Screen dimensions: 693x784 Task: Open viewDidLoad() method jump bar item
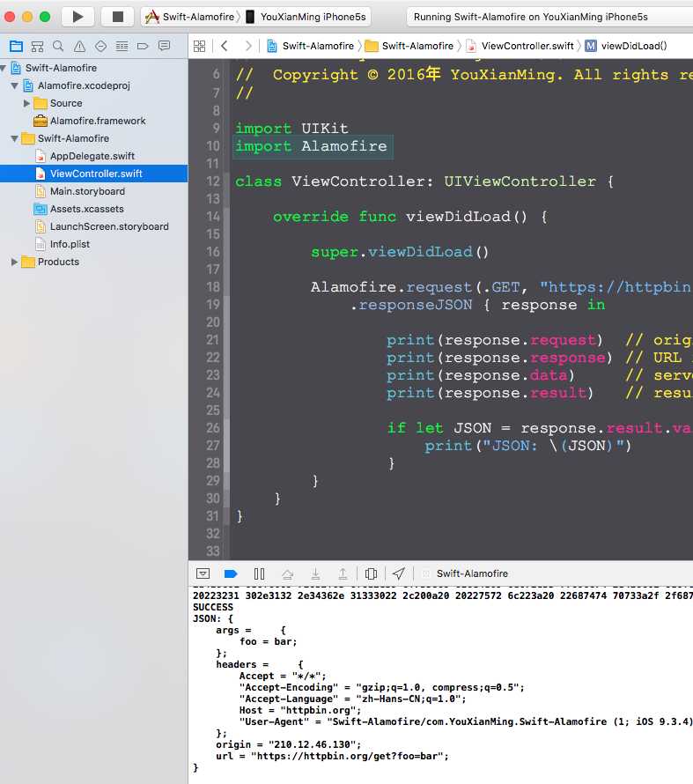626,46
